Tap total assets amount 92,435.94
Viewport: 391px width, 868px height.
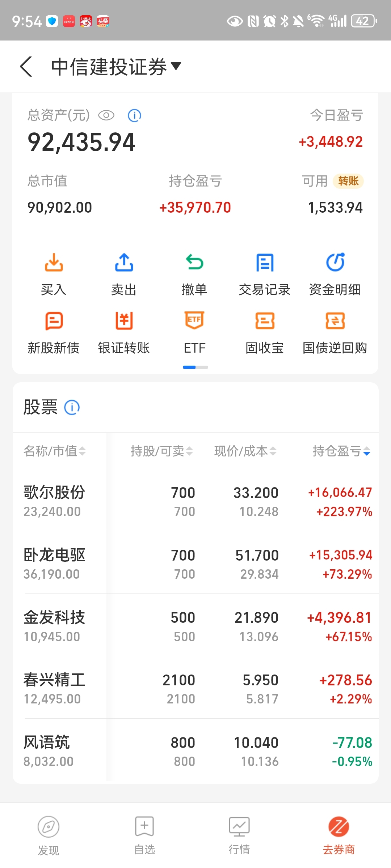pos(81,142)
